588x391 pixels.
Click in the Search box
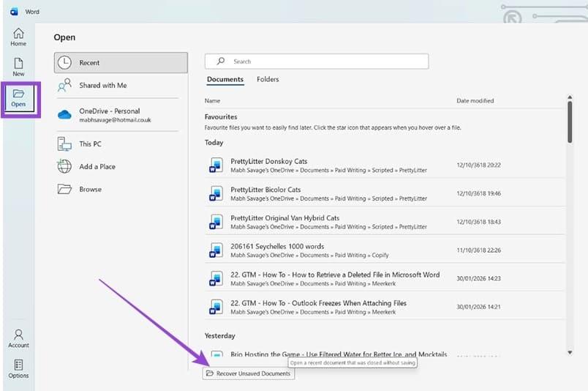click(x=322, y=62)
